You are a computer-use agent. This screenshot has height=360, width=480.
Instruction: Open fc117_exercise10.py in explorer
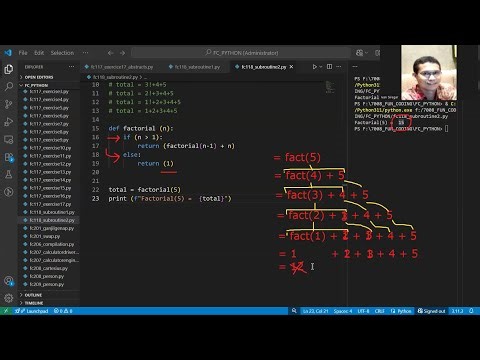tap(50, 148)
